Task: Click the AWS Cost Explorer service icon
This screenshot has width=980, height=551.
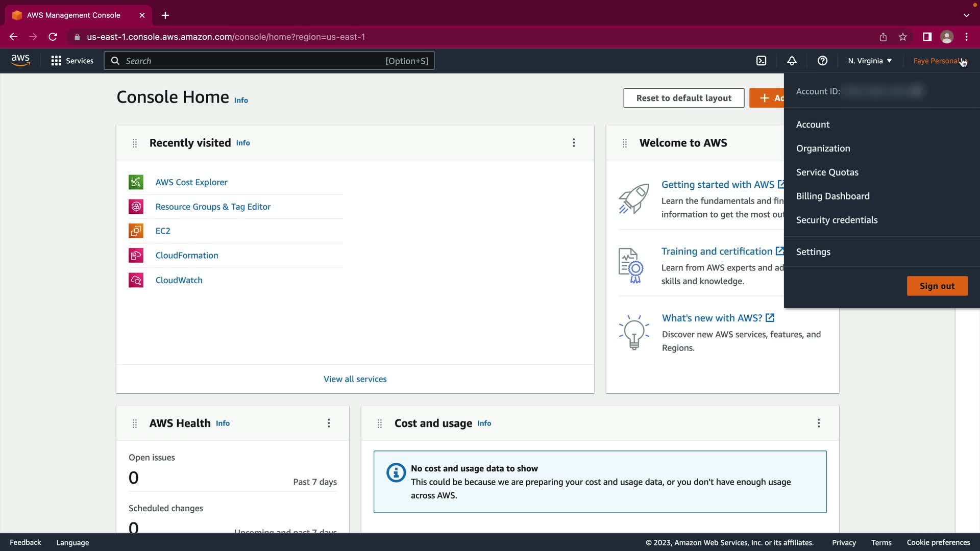Action: point(136,182)
